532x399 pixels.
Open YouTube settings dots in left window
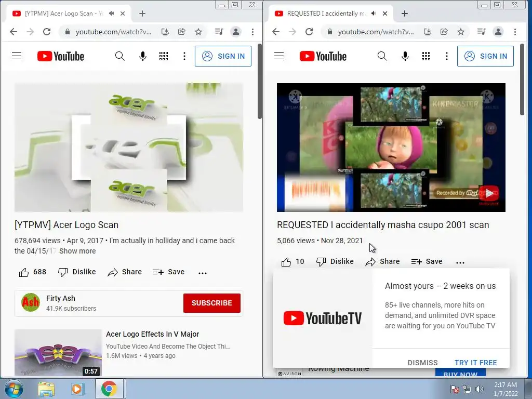click(x=184, y=56)
